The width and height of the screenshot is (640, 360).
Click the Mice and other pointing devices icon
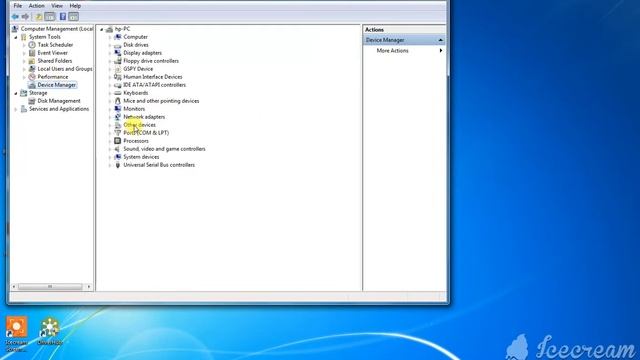click(118, 101)
